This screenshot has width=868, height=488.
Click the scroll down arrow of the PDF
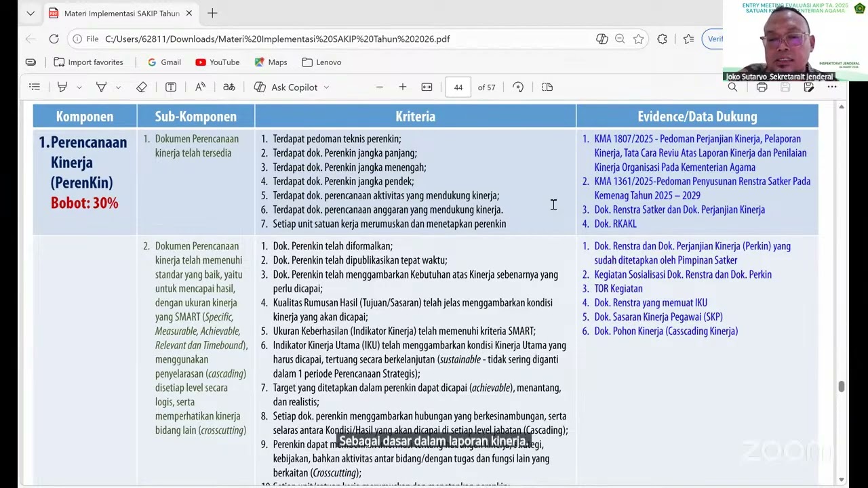842,479
